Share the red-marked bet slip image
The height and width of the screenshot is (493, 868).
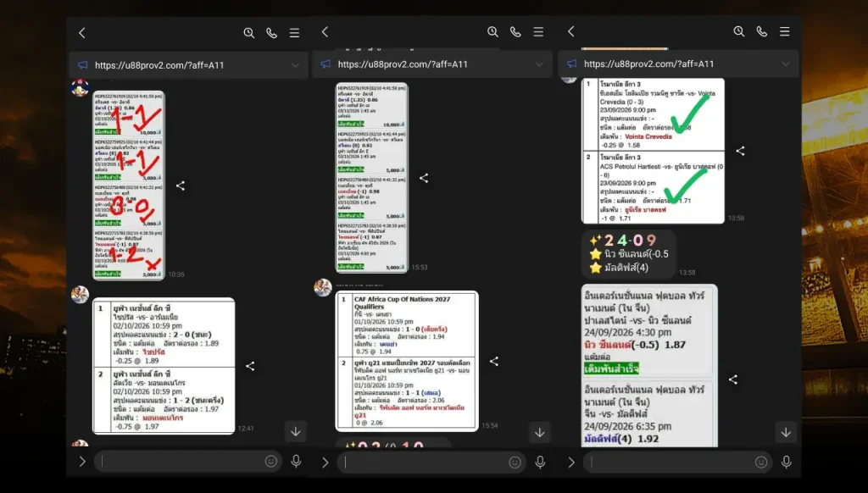[x=181, y=186]
